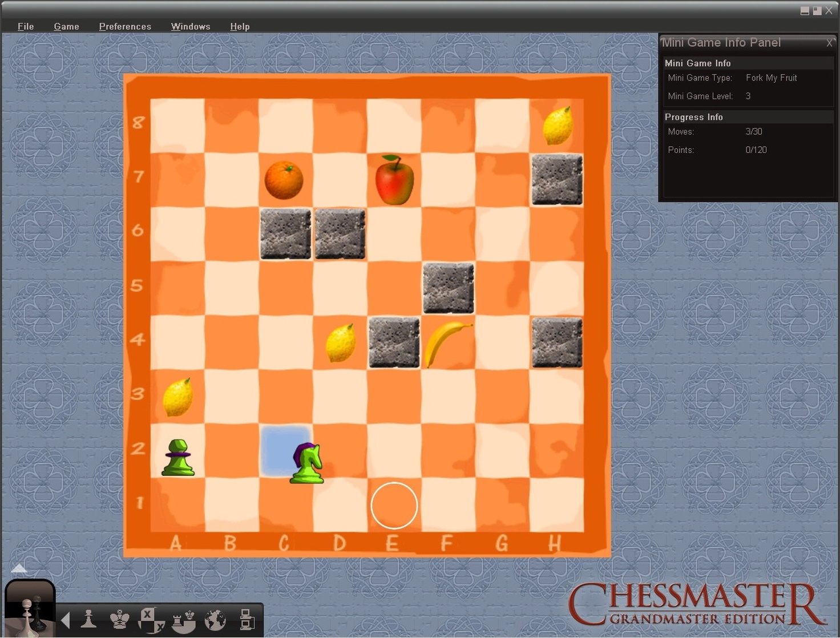Viewport: 840px width, 638px height.
Task: Open the File menu
Action: pyautogui.click(x=25, y=26)
